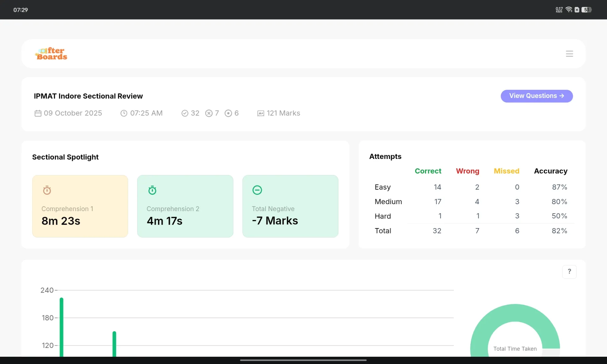Click the second green bar in the chart
The height and width of the screenshot is (364, 607).
pyautogui.click(x=114, y=344)
